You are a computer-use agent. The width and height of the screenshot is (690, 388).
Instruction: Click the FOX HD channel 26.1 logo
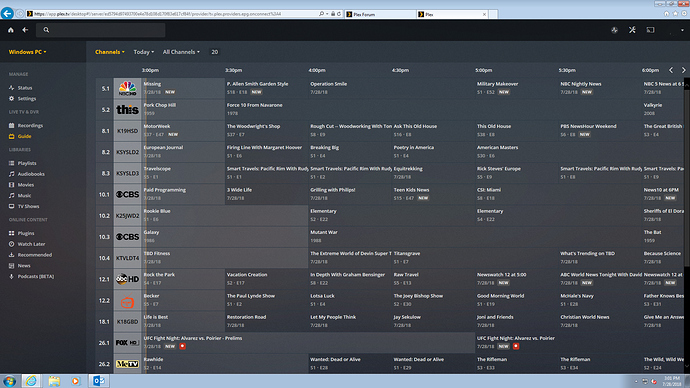tap(127, 343)
